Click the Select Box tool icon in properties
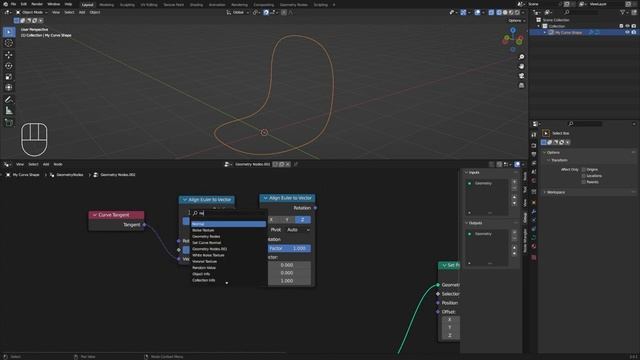 pos(546,133)
